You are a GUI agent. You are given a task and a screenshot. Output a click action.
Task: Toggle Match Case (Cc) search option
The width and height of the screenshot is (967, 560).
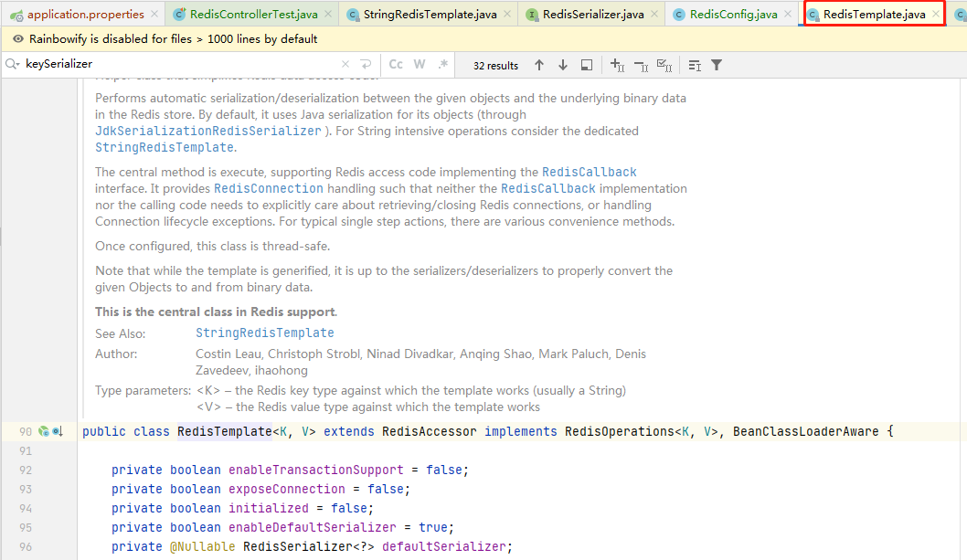click(396, 65)
